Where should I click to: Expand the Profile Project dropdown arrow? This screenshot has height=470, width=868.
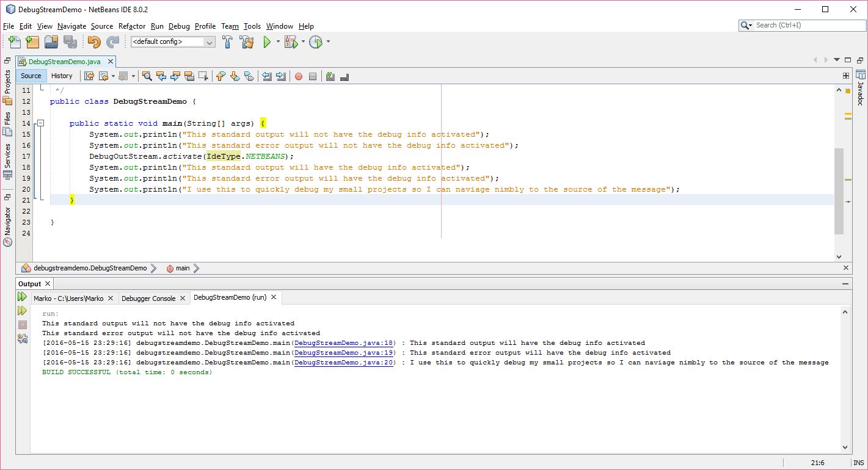point(328,42)
